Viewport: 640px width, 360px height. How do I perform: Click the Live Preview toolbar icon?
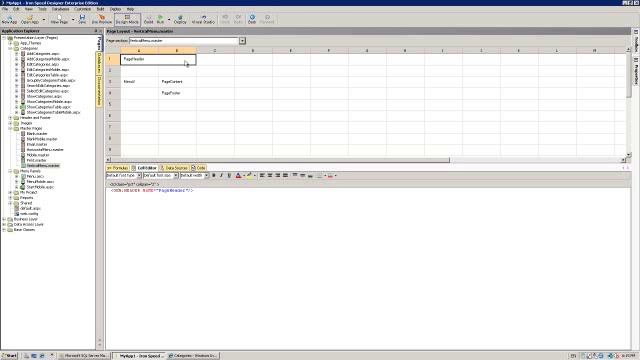tap(102, 19)
